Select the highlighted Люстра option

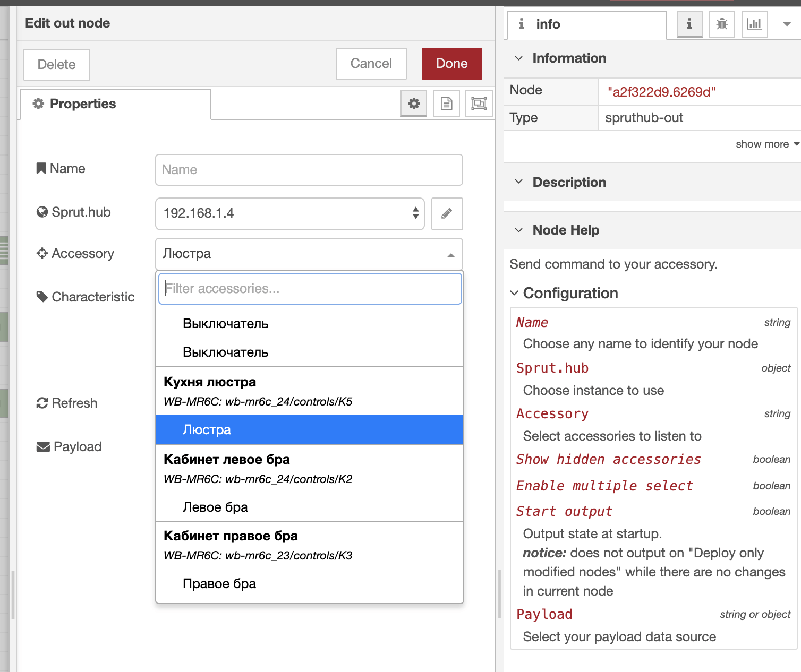point(310,430)
